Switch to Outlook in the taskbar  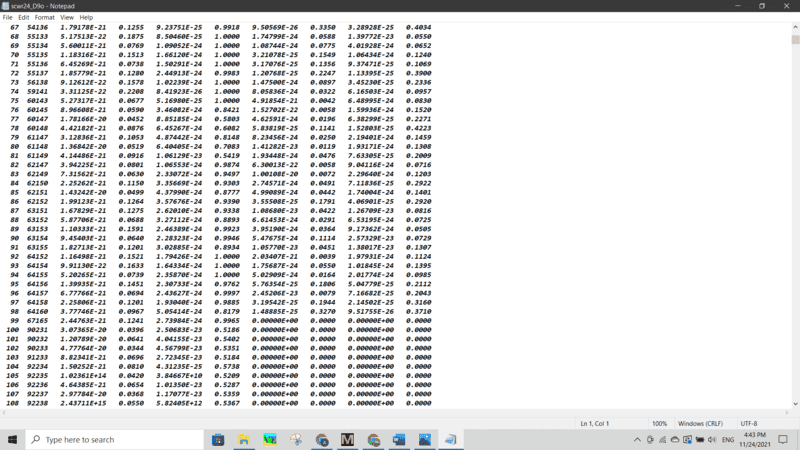[x=400, y=439]
